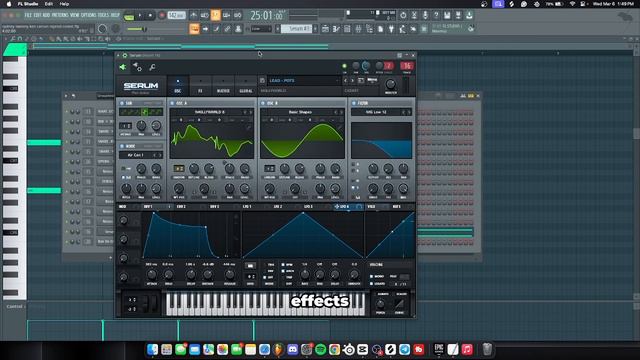The width and height of the screenshot is (640, 360).
Task: Start playback with FL Studio play button
Action: [140, 16]
